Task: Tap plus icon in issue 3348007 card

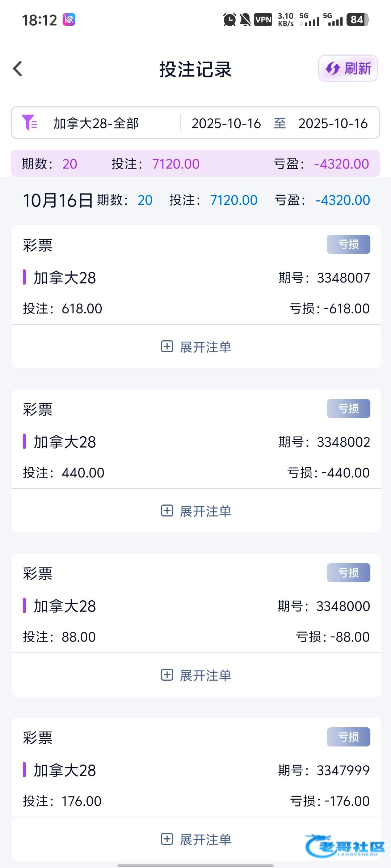Action: [x=167, y=346]
